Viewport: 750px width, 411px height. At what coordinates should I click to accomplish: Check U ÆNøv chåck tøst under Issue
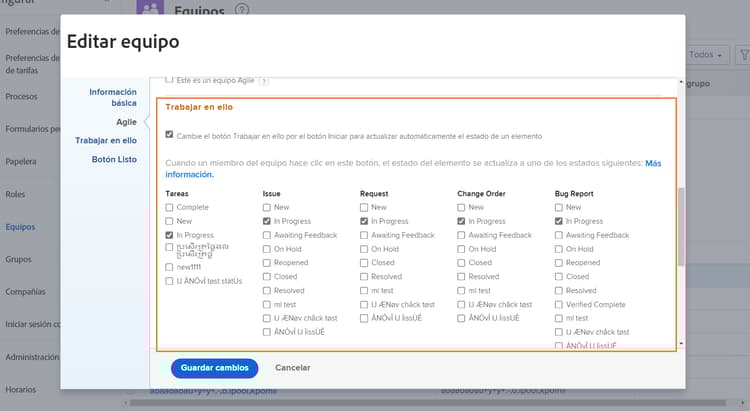pos(267,318)
